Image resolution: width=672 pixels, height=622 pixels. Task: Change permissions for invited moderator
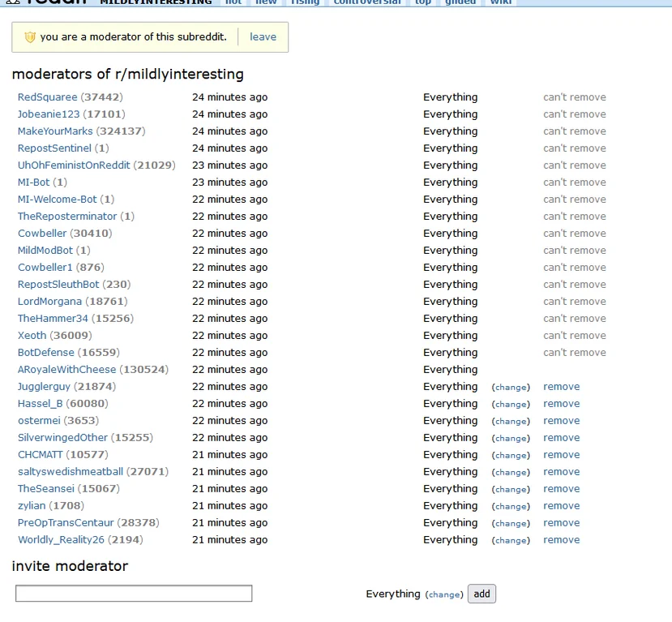tap(444, 595)
